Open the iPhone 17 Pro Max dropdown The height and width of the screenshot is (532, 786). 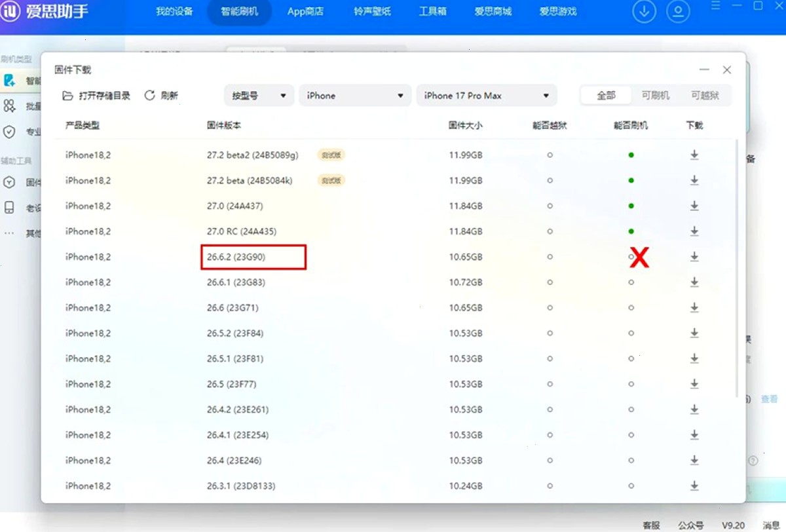click(487, 96)
